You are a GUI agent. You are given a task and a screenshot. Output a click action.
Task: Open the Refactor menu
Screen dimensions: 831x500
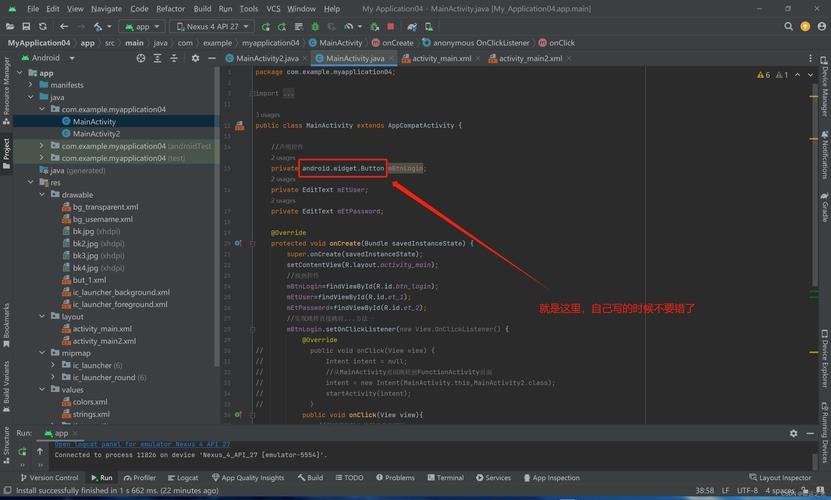(x=170, y=8)
